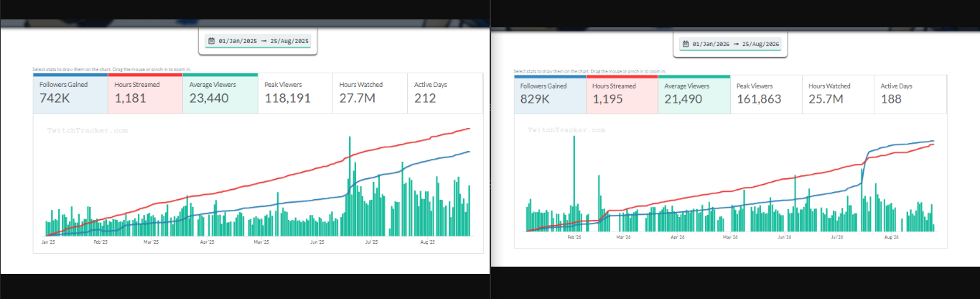Toggle the Peak Viewers 118,191 stat card
The image size is (980, 299).
295,93
